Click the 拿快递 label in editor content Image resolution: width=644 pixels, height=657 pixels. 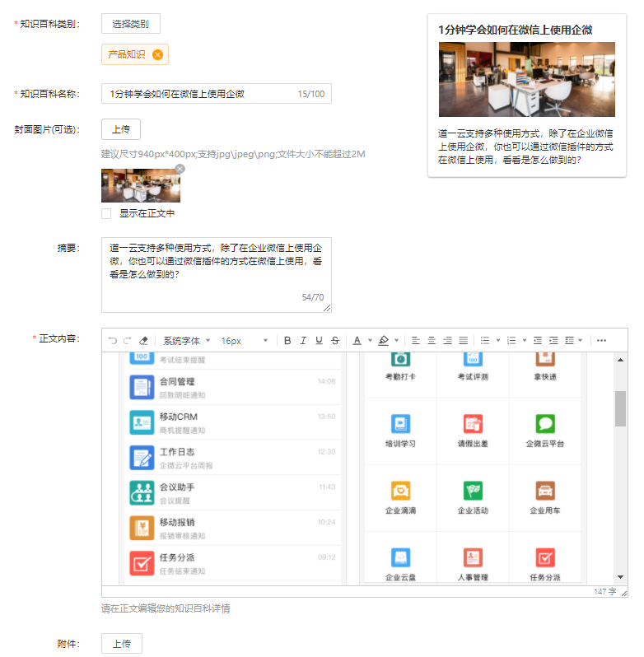[545, 377]
